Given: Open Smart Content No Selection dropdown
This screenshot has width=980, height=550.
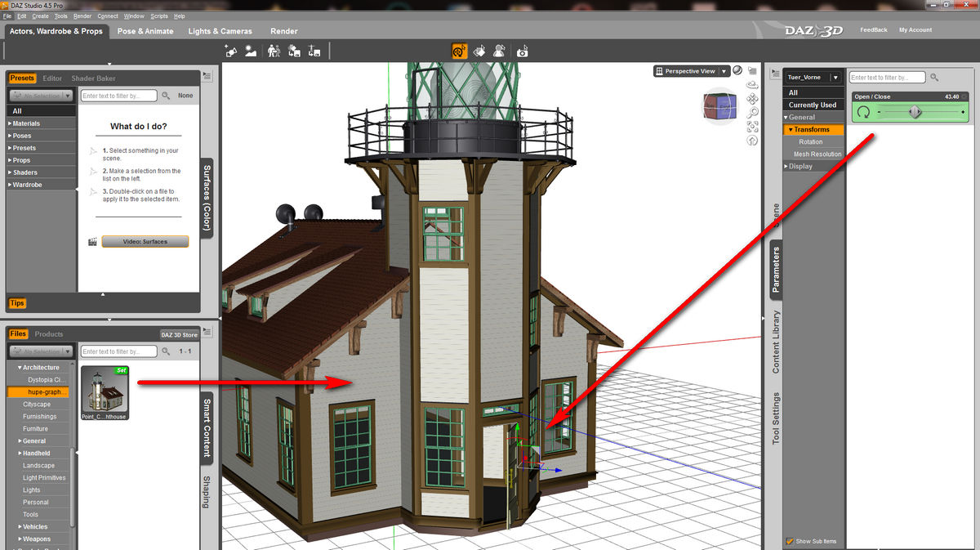Looking at the screenshot, I should pyautogui.click(x=68, y=351).
